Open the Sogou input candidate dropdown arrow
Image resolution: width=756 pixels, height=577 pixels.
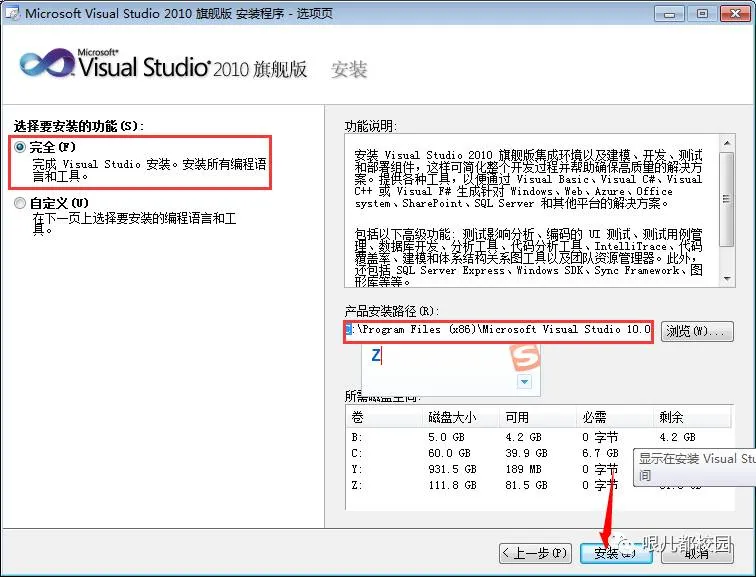click(525, 382)
